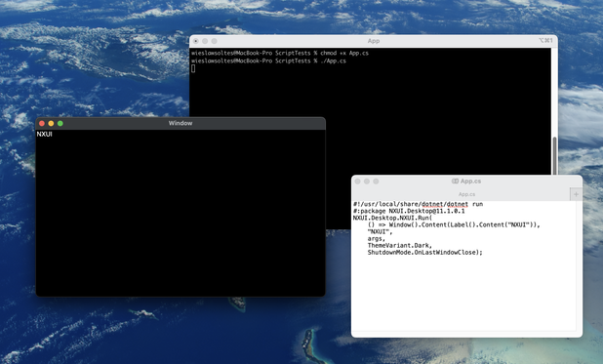
Task: Zoom the App terminal window
Action: (215, 41)
